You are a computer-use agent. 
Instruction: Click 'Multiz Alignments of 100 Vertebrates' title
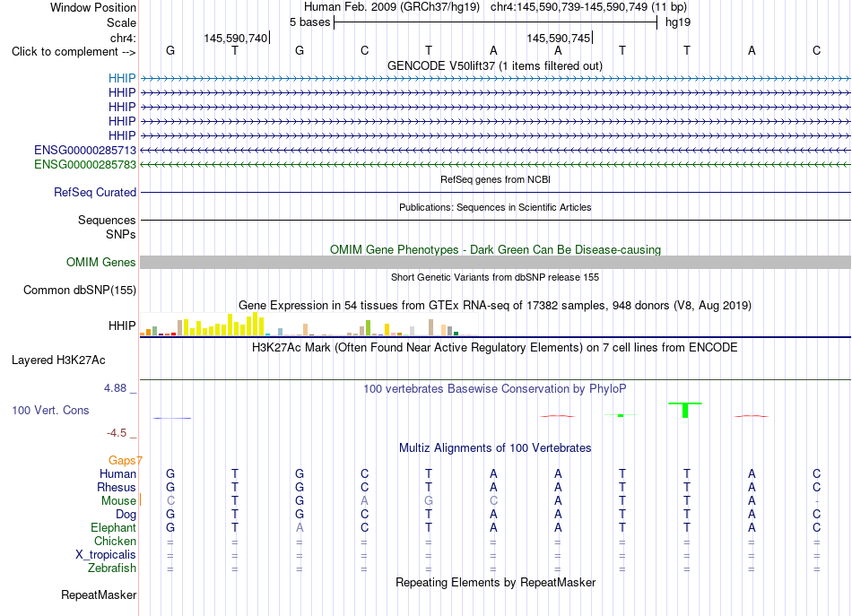point(495,448)
